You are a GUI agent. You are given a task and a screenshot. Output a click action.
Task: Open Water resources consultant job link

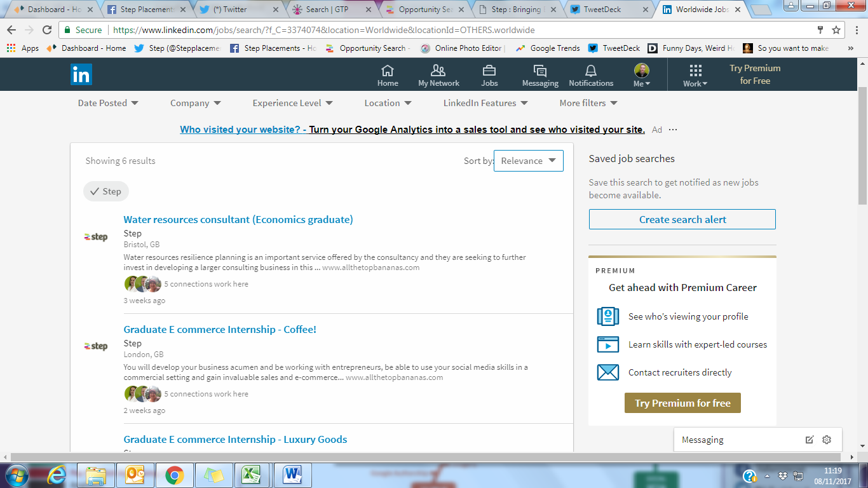[x=238, y=220]
